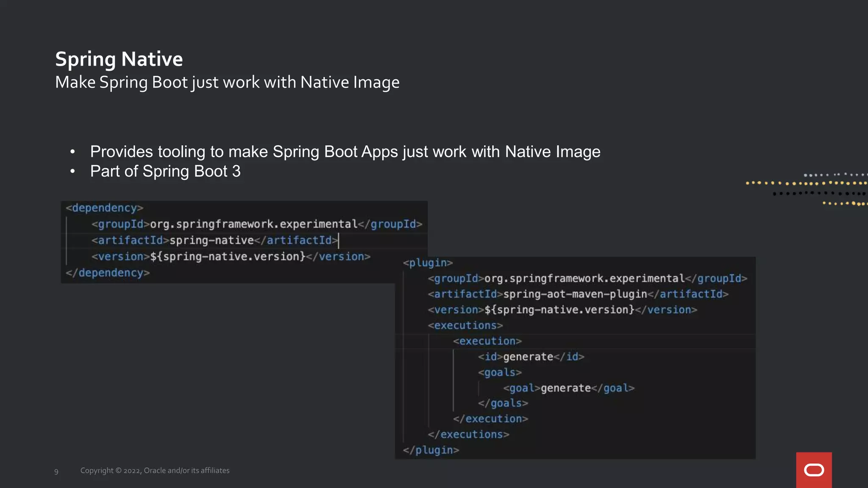Click plugin groupId org.springframework.experimental line
Image resolution: width=868 pixels, height=488 pixels.
(587, 278)
